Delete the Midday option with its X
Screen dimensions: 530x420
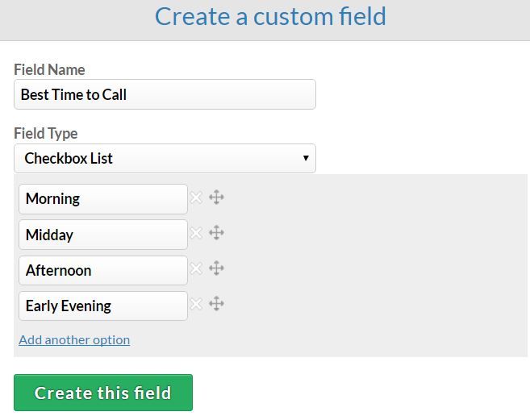click(x=196, y=233)
